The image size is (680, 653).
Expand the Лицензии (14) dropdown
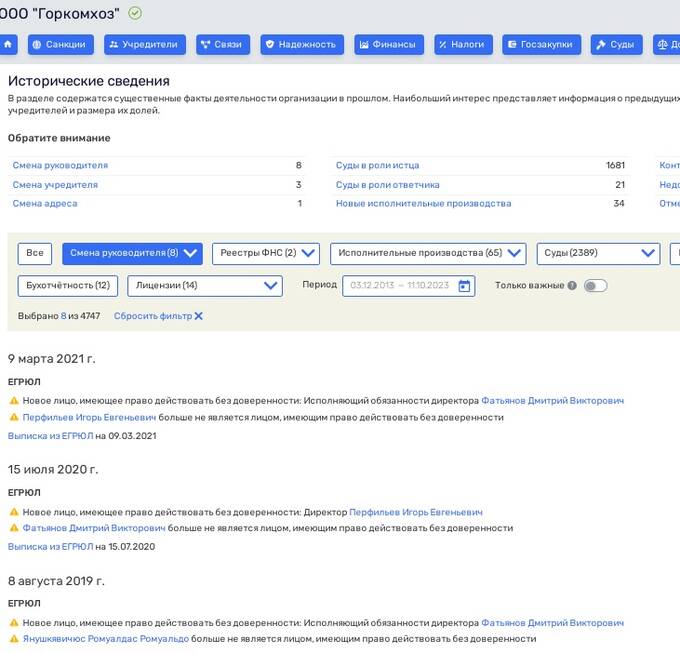point(205,286)
